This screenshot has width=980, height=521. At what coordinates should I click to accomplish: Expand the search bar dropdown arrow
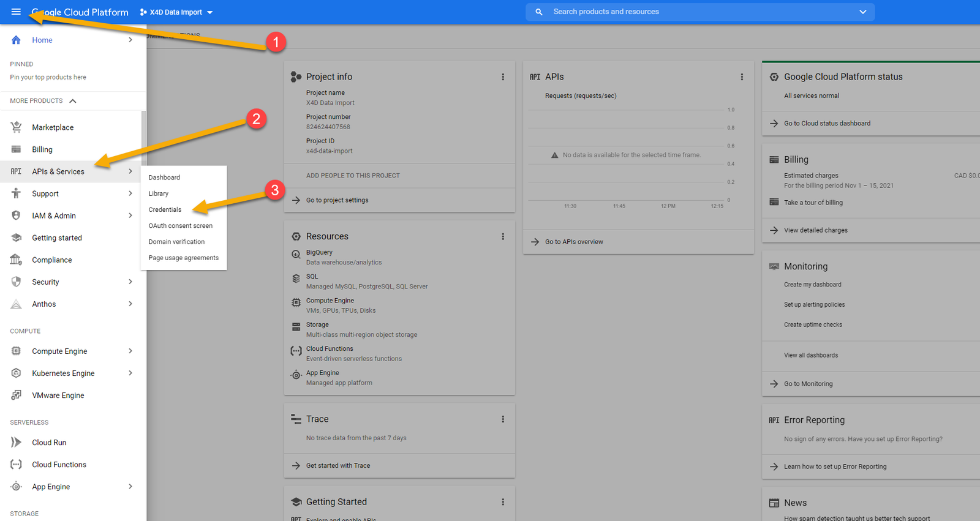point(862,12)
